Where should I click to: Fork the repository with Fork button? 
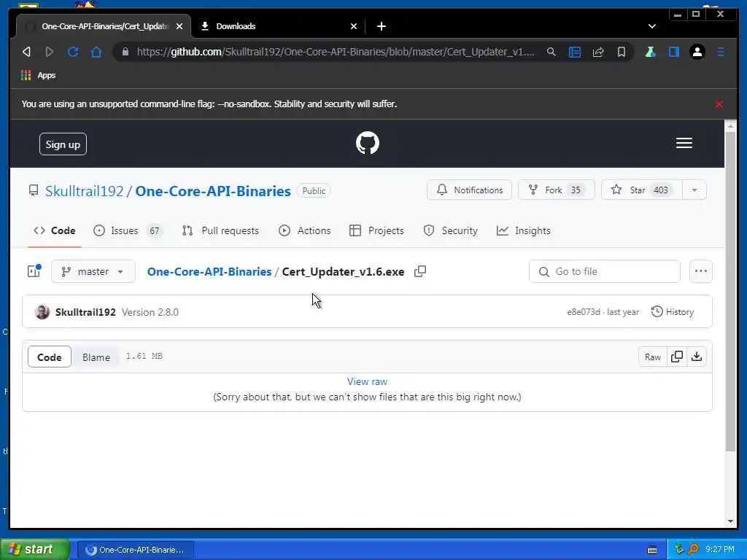557,190
